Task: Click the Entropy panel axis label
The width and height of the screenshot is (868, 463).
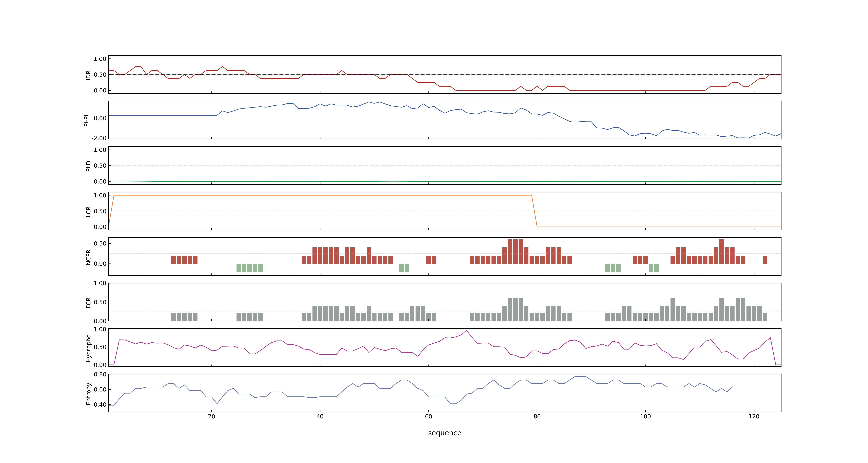Action: point(89,393)
